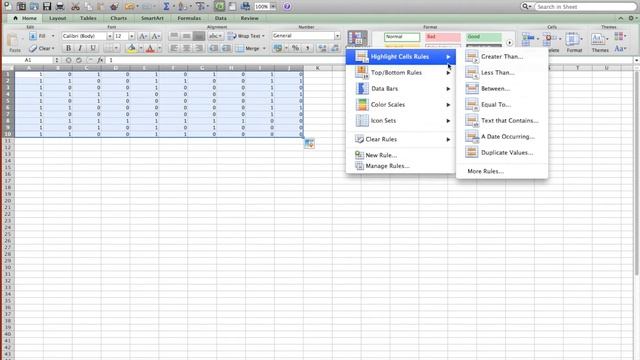Open the Clear Rules submenu
The width and height of the screenshot is (640, 360).
[x=401, y=139]
